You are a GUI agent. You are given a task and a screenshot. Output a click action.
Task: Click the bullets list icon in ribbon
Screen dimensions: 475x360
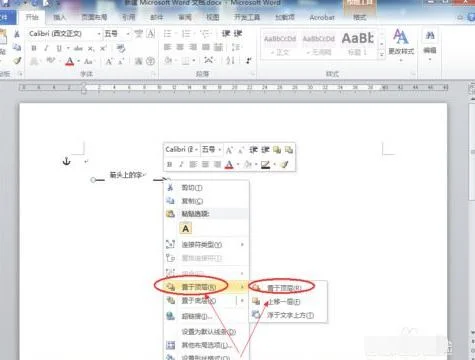(167, 34)
